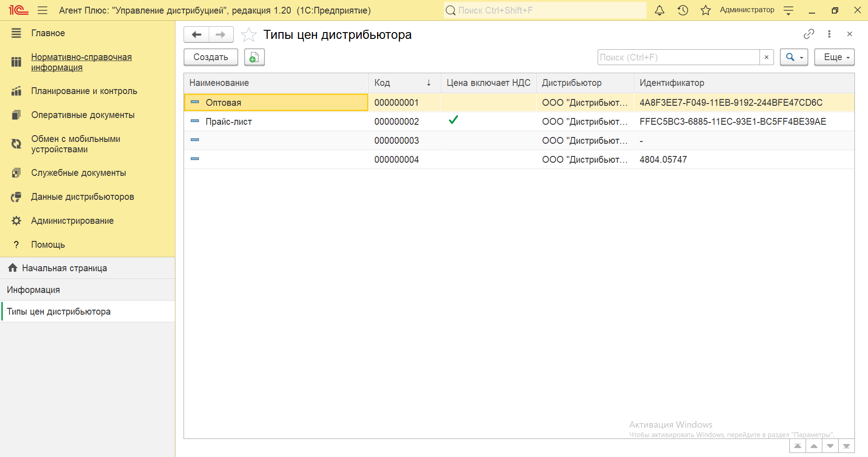Image resolution: width=868 pixels, height=457 pixels.
Task: Click Дистрибьютор cell in row 000000001
Action: (585, 103)
